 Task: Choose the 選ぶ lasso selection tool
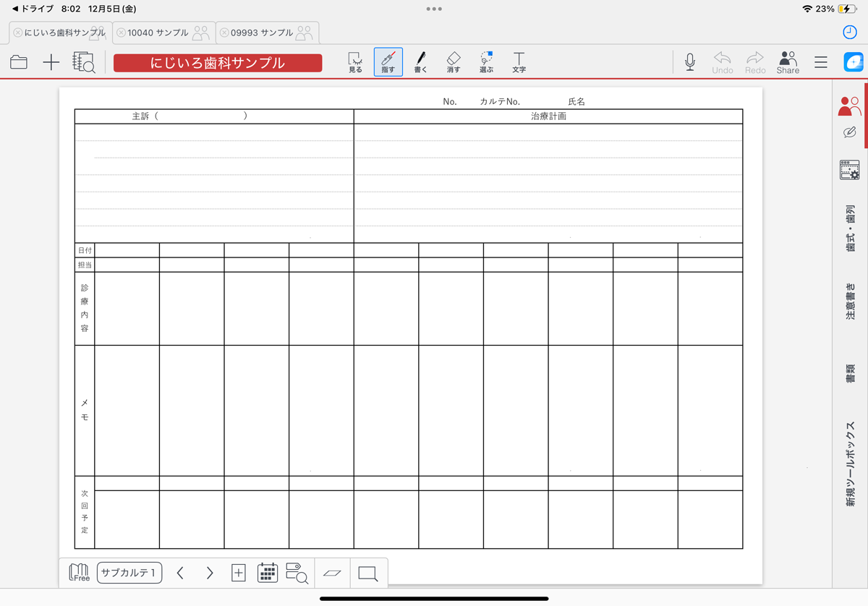pyautogui.click(x=486, y=62)
